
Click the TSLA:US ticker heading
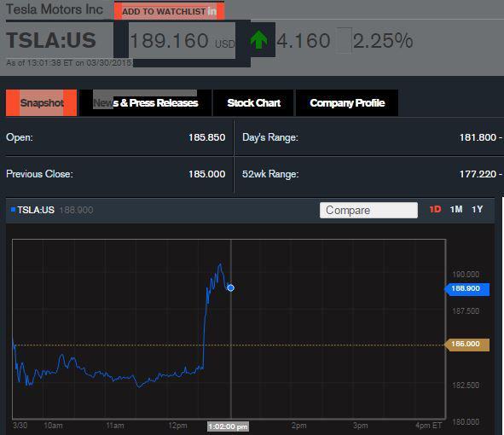(x=51, y=40)
